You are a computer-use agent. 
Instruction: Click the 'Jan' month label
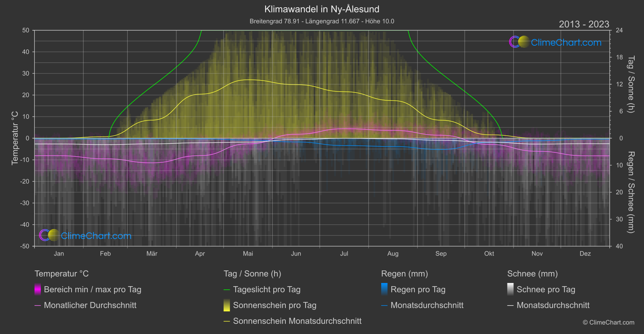pyautogui.click(x=59, y=253)
